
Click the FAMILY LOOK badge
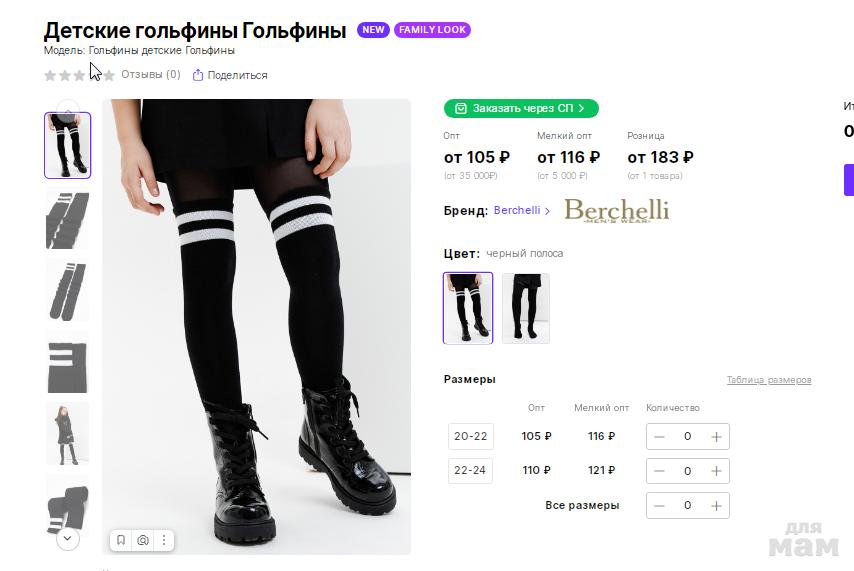432,30
